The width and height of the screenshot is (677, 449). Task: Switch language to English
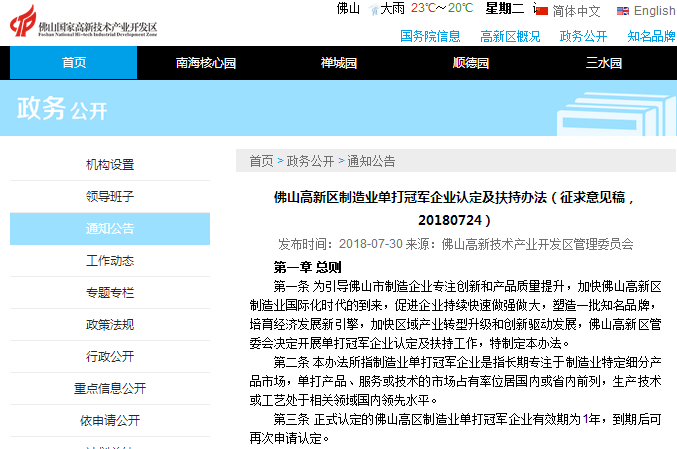654,11
